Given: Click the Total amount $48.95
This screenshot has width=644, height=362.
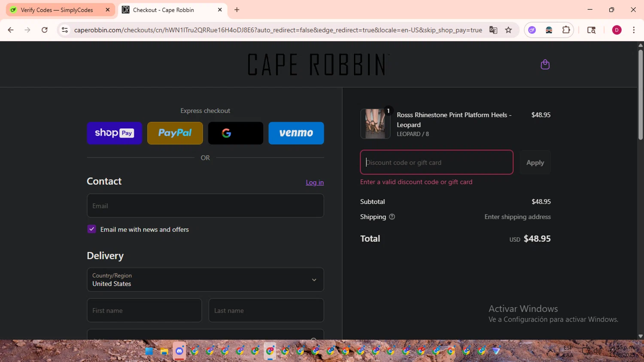Looking at the screenshot, I should (537, 239).
